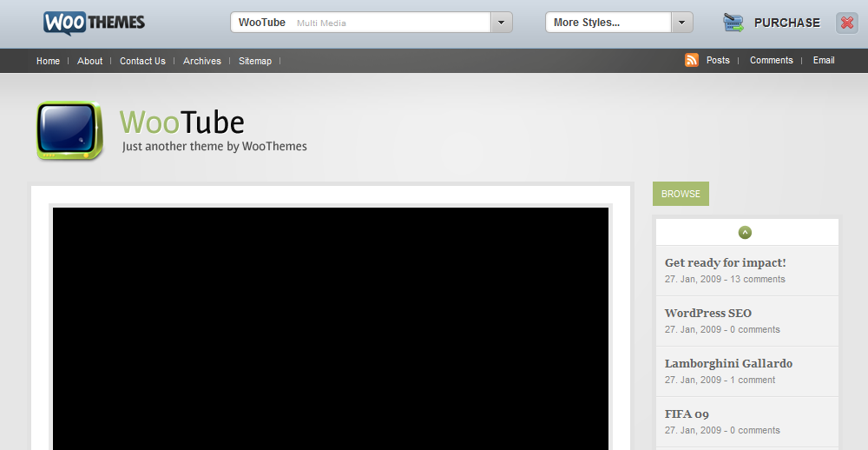
Task: Go to the Home menu item
Action: (48, 61)
